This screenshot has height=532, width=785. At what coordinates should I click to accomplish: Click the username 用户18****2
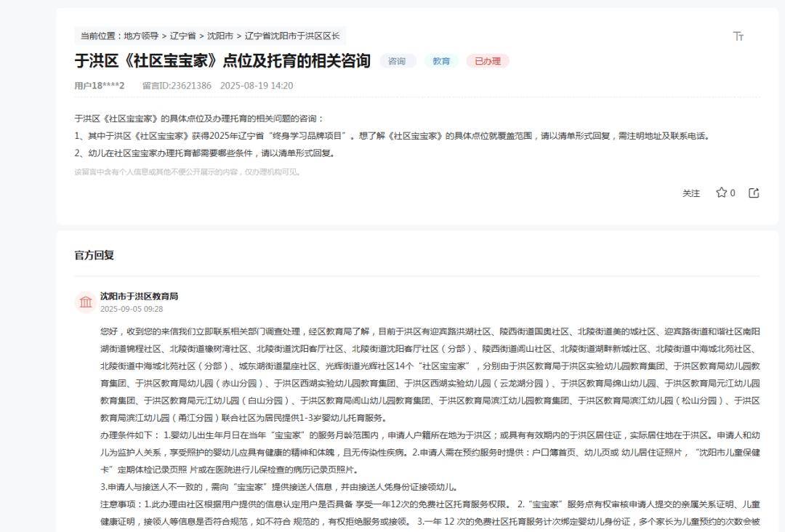coord(100,86)
